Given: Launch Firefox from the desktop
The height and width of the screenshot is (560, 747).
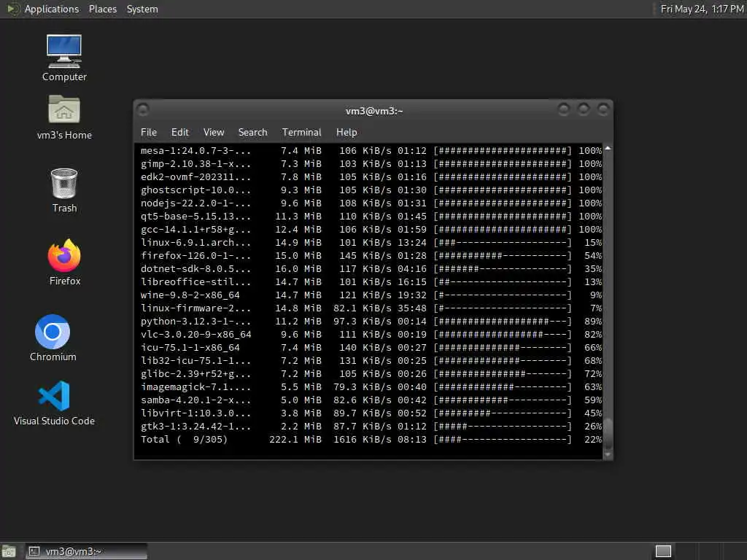Looking at the screenshot, I should [x=65, y=262].
